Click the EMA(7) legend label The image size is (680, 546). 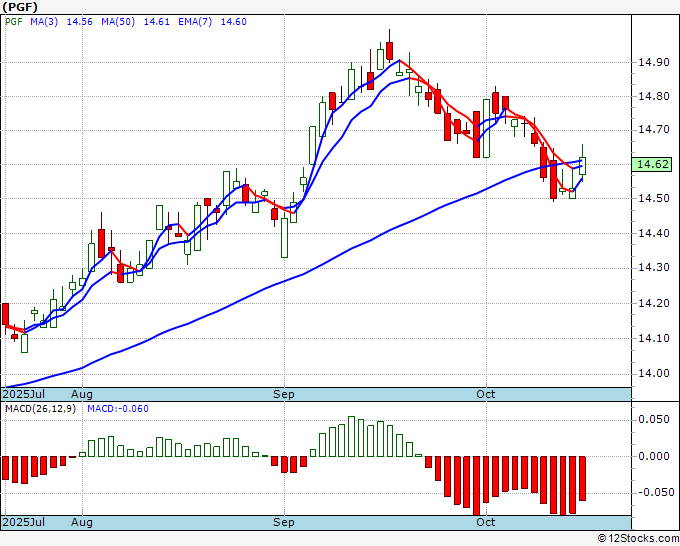(x=195, y=22)
